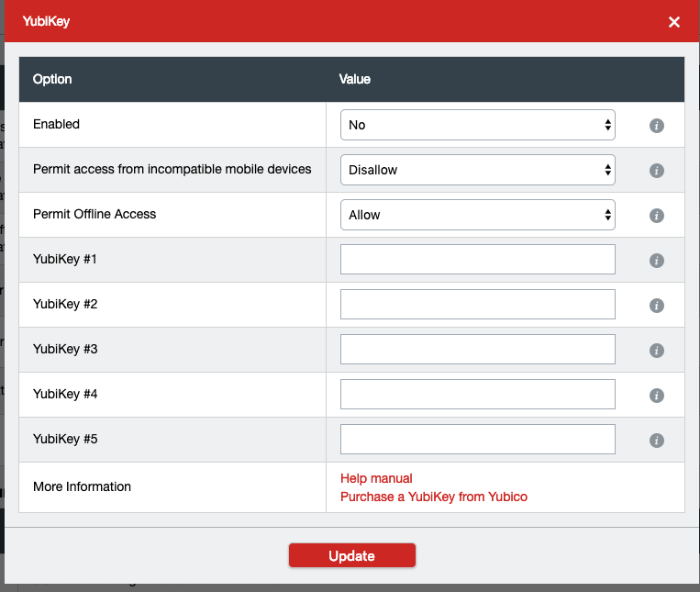
Task: Focus the YubiKey #3 input field
Action: (x=478, y=349)
